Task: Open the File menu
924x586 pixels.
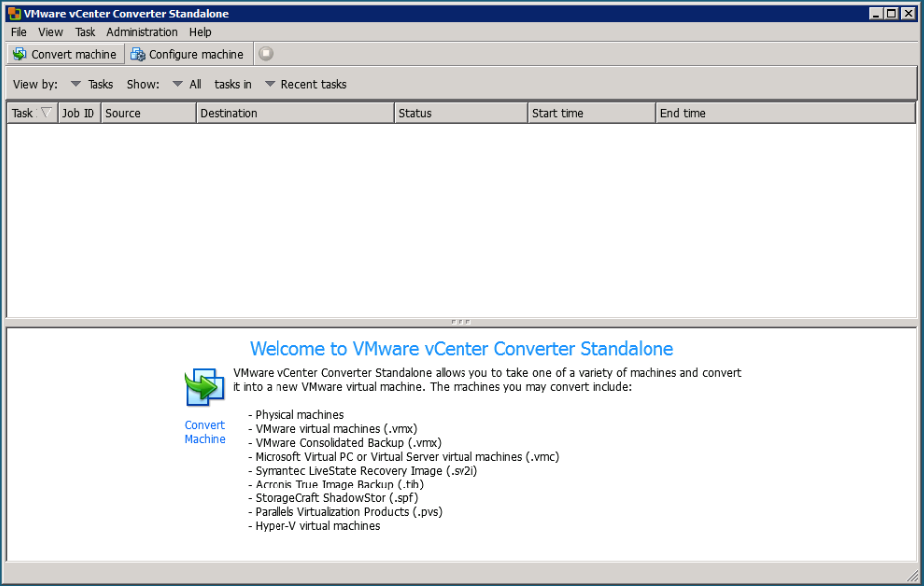Action: point(18,31)
